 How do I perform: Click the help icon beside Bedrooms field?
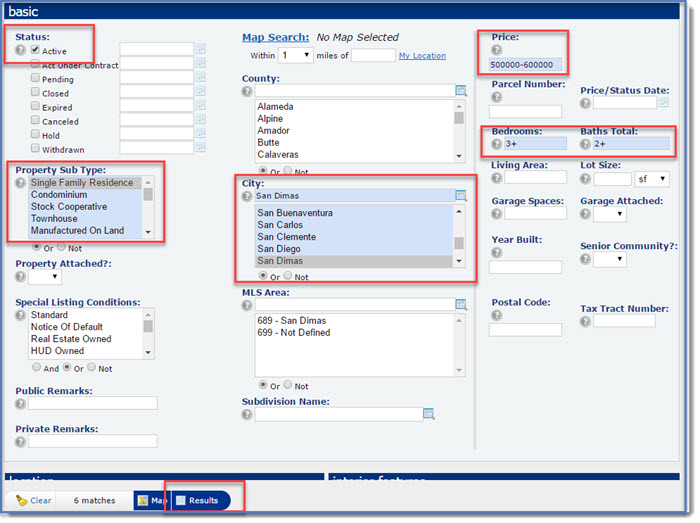[x=496, y=144]
